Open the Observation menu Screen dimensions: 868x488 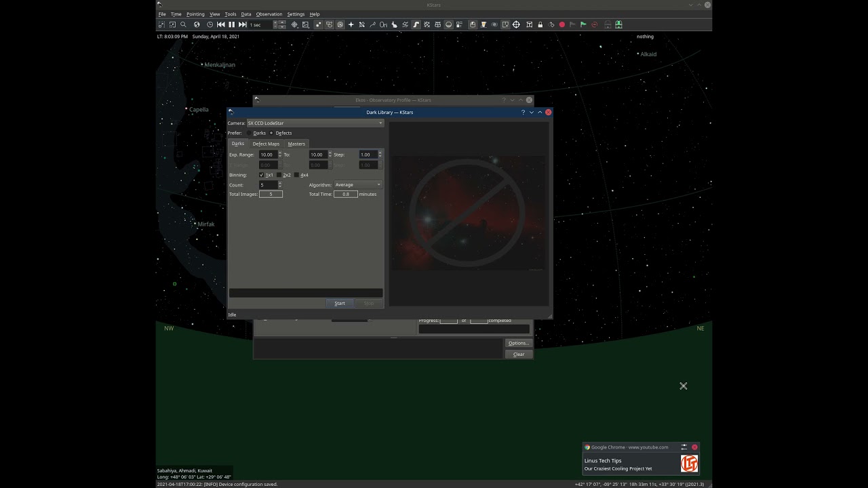[269, 14]
